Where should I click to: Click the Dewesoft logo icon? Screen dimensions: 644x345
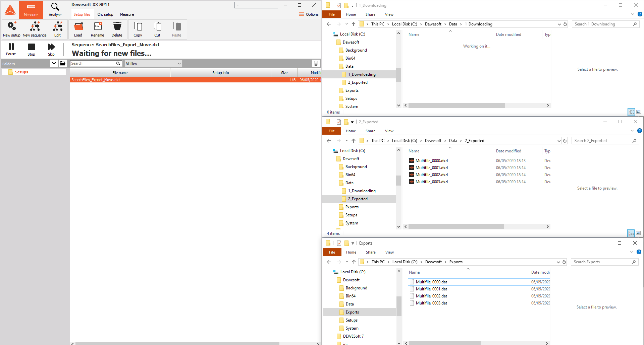coord(10,10)
